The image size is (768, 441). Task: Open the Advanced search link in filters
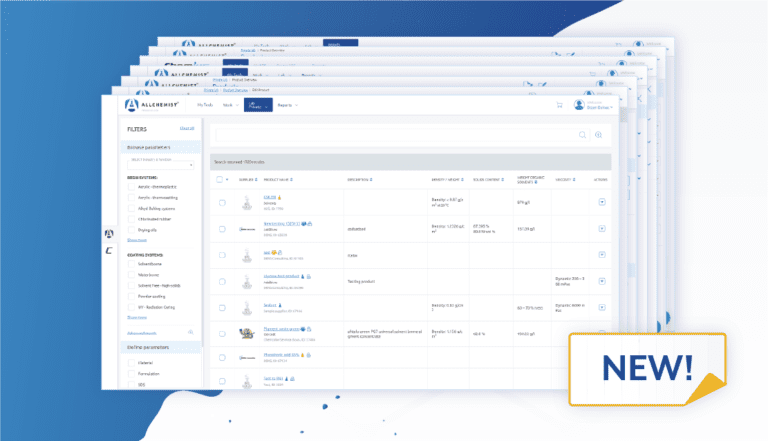[x=142, y=333]
